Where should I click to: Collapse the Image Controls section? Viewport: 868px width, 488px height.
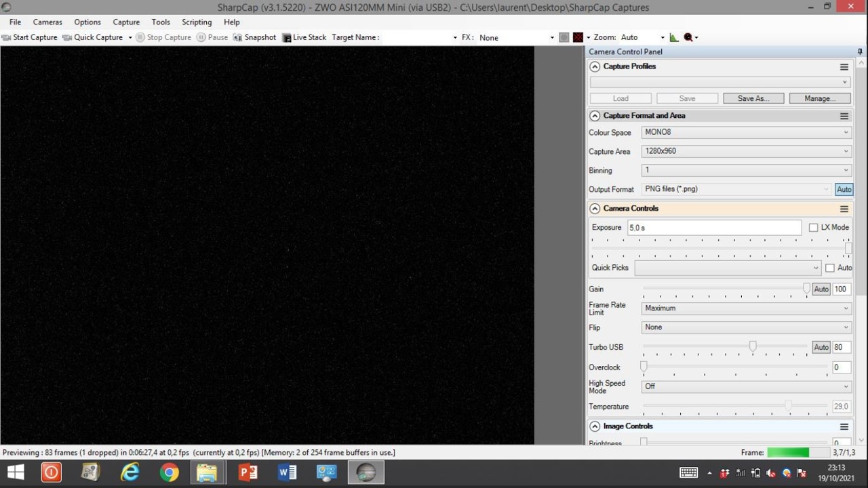(595, 426)
